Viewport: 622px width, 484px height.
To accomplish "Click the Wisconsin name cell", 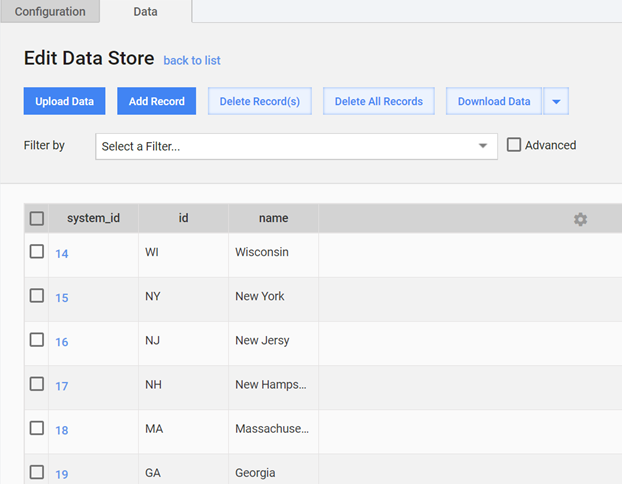I will pyautogui.click(x=273, y=255).
